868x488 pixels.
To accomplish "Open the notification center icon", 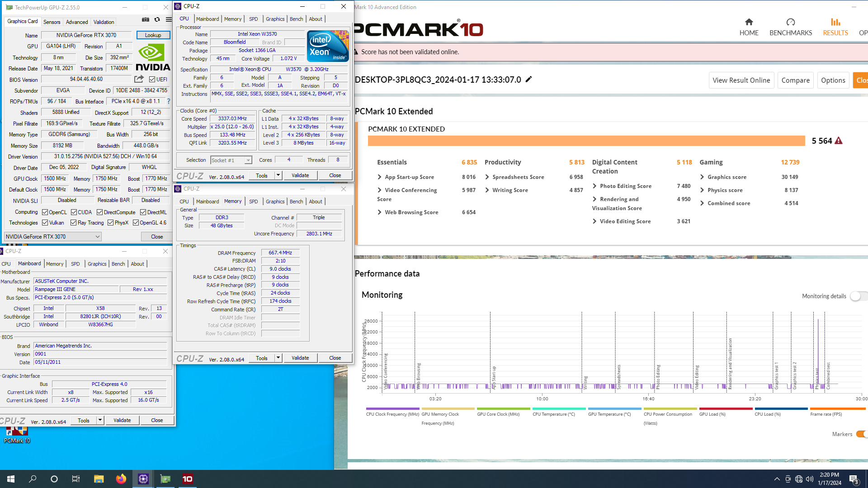I will 854,479.
